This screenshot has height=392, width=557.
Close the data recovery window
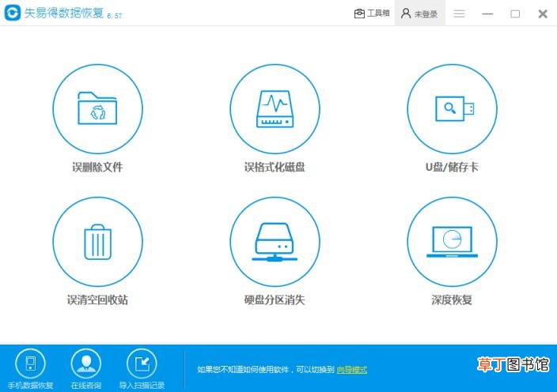(543, 14)
